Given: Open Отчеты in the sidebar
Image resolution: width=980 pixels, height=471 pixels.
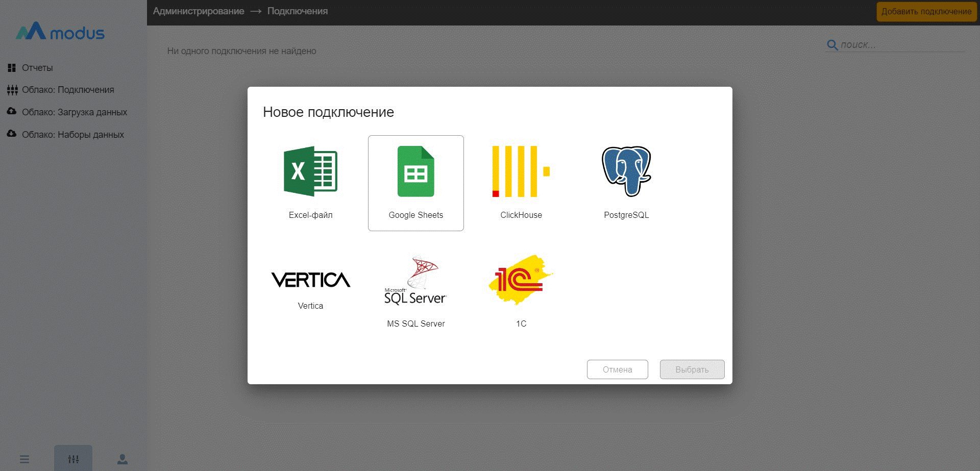Looking at the screenshot, I should click(x=37, y=68).
